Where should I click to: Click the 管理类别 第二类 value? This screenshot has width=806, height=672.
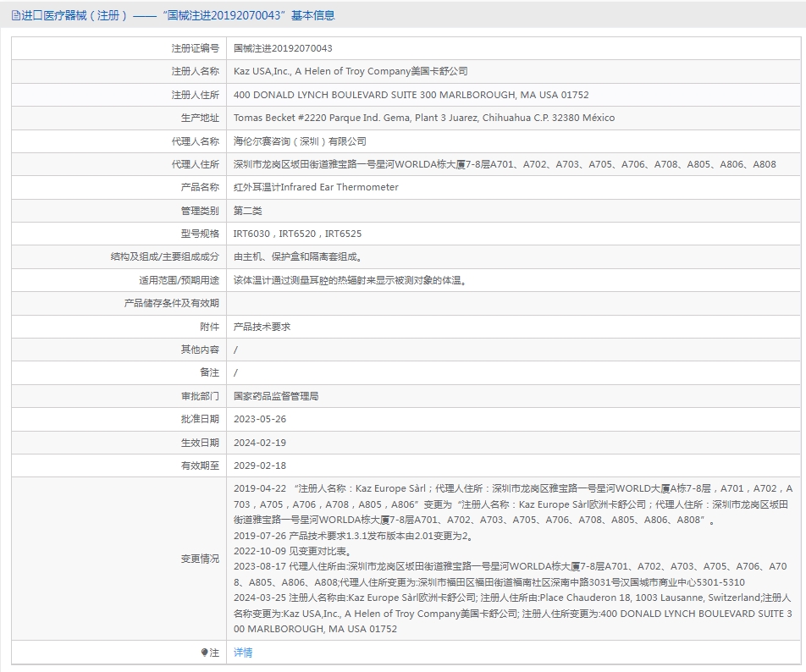point(248,211)
